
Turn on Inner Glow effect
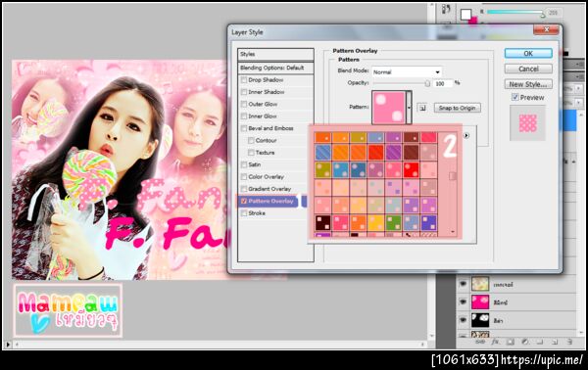244,116
